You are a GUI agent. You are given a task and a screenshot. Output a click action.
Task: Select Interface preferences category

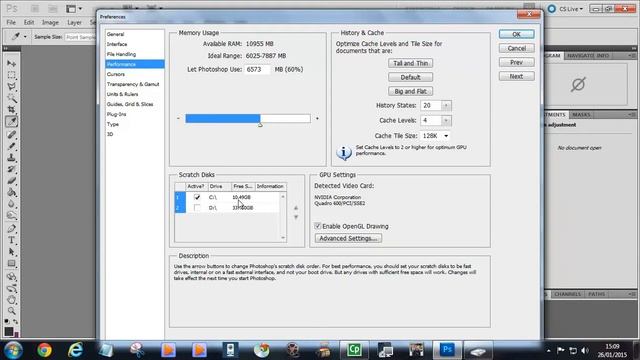(117, 44)
